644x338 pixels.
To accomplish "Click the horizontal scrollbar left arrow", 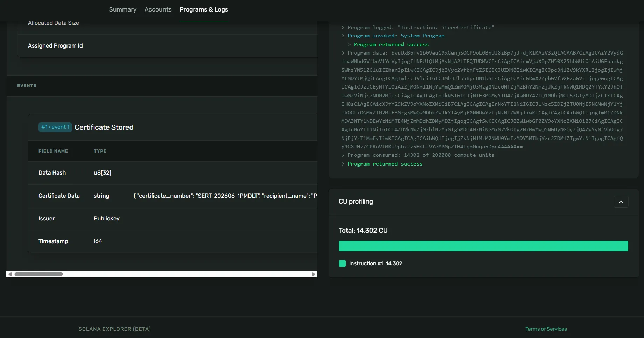I will [10, 274].
